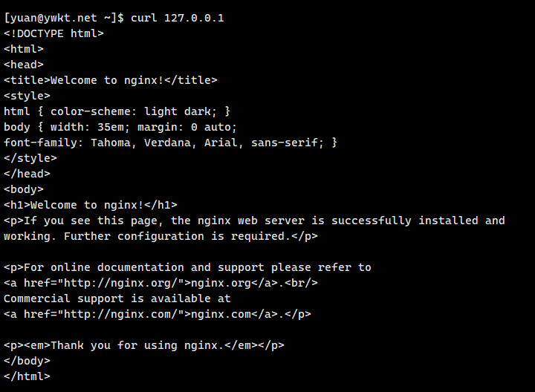
Task: Click the opening <body> tag line
Action: coord(24,189)
